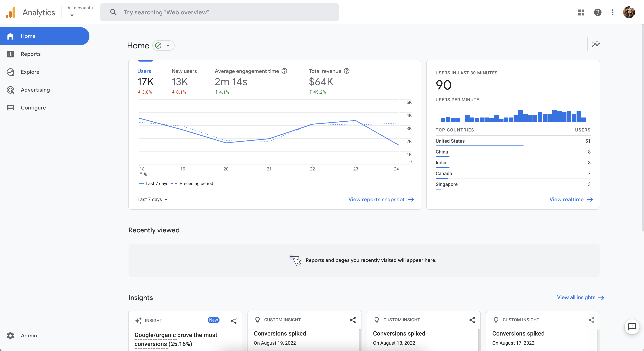Click the Analytics logo icon

pyautogui.click(x=10, y=12)
